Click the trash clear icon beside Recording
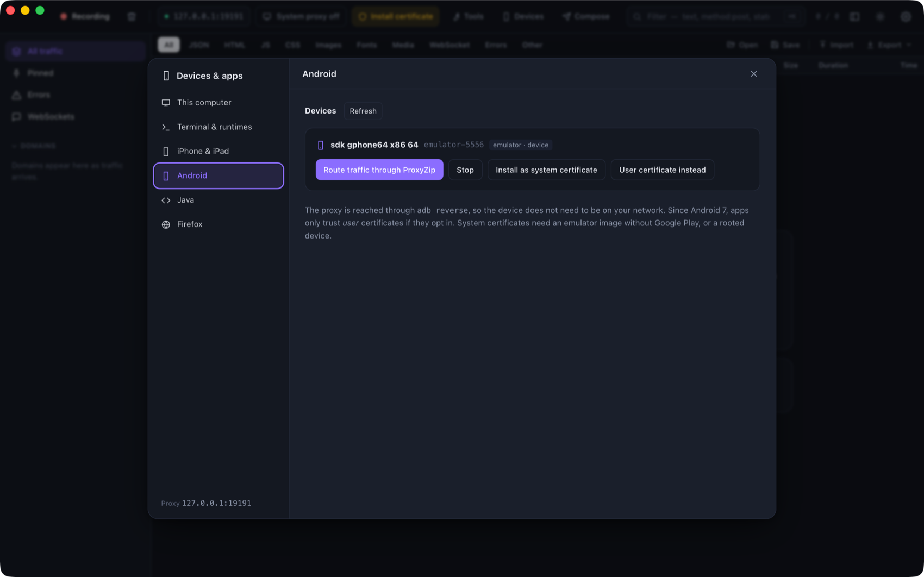 (x=132, y=16)
